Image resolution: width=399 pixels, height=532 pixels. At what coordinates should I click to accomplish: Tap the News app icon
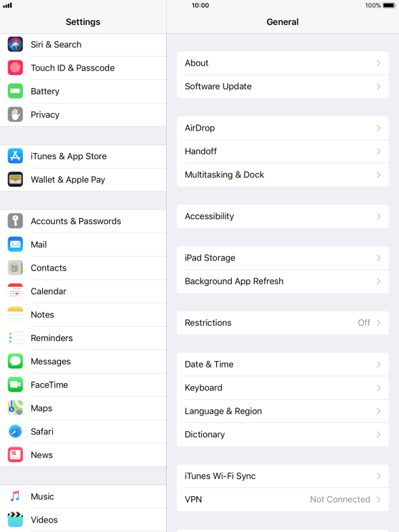(16, 455)
